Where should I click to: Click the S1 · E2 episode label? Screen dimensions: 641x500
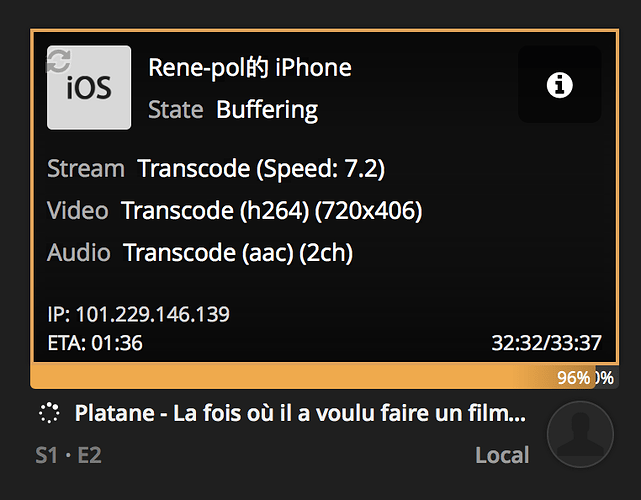pos(68,455)
